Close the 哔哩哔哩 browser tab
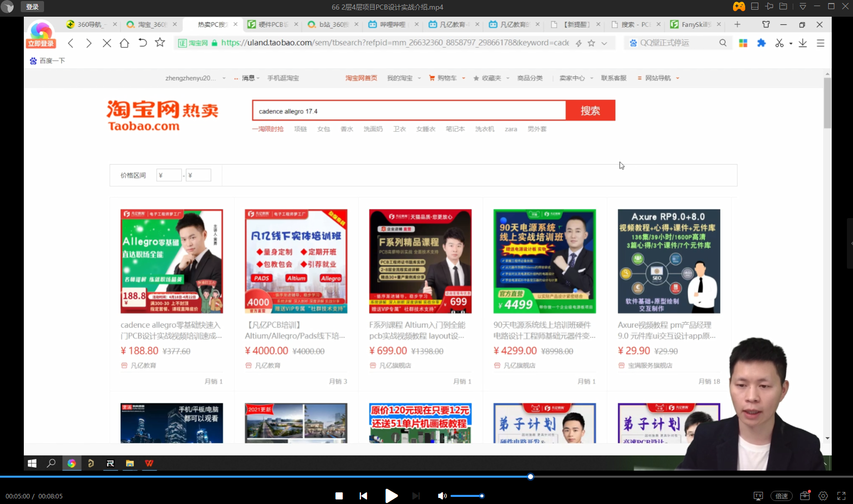Image resolution: width=853 pixels, height=504 pixels. (417, 24)
